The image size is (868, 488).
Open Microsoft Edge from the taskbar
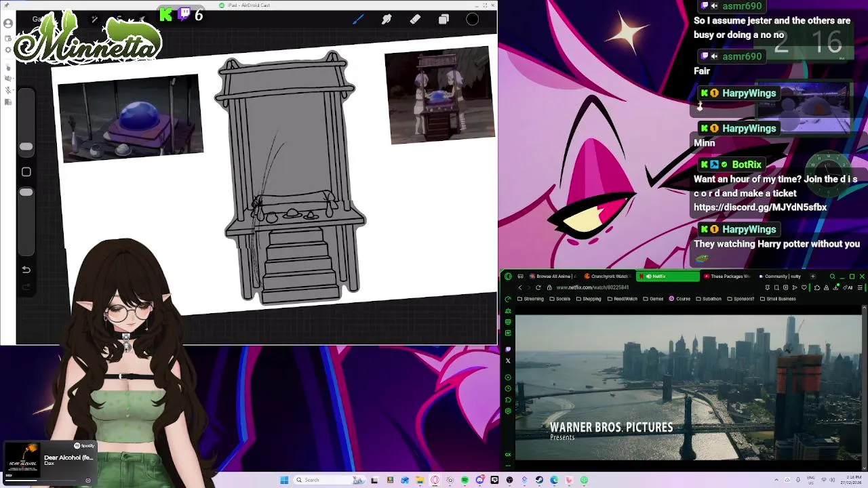[554, 480]
